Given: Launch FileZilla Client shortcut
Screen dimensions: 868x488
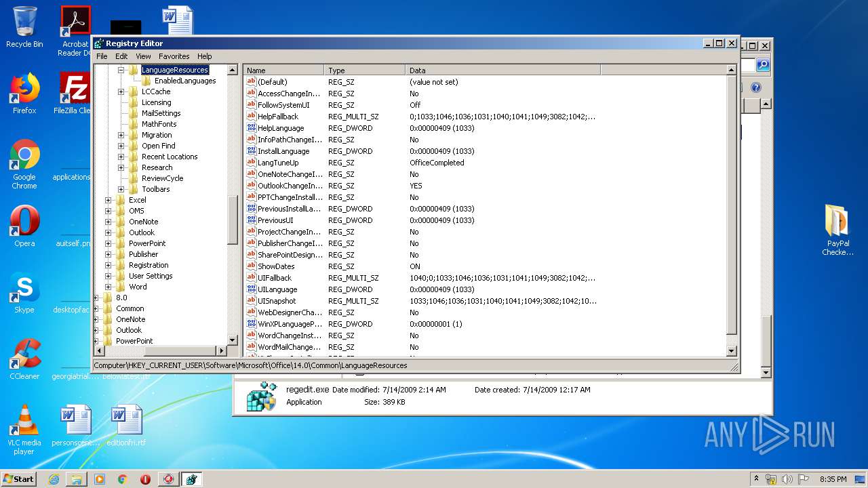Looking at the screenshot, I should tap(74, 94).
